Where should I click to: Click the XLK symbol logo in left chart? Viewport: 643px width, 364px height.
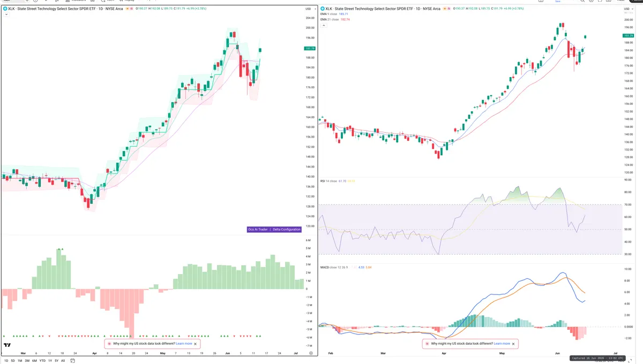[x=5, y=9]
